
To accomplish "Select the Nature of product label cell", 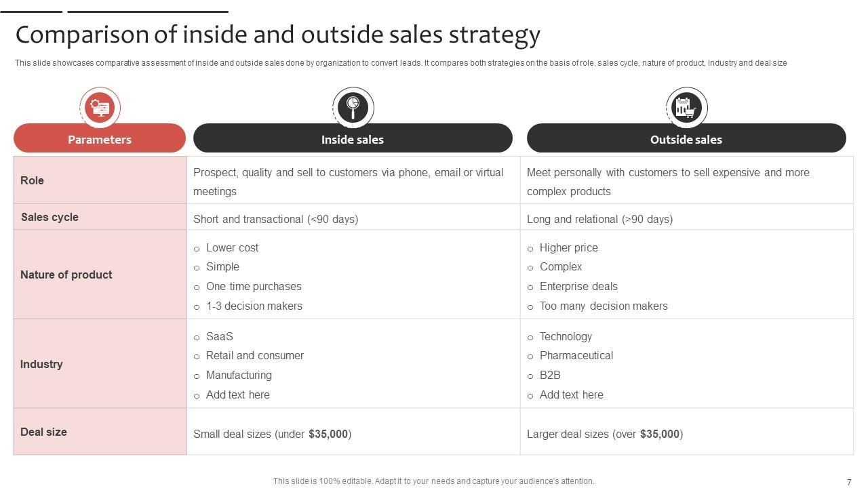I will (x=66, y=274).
